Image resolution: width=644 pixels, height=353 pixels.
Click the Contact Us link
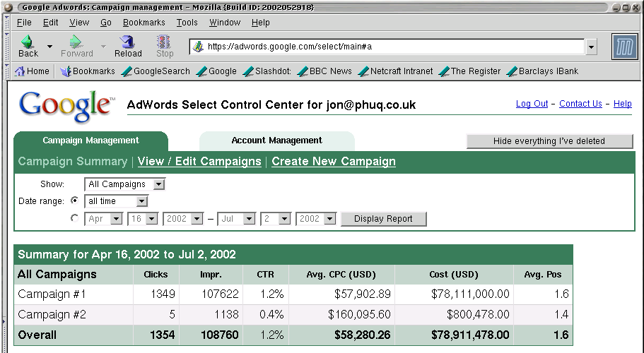(580, 104)
